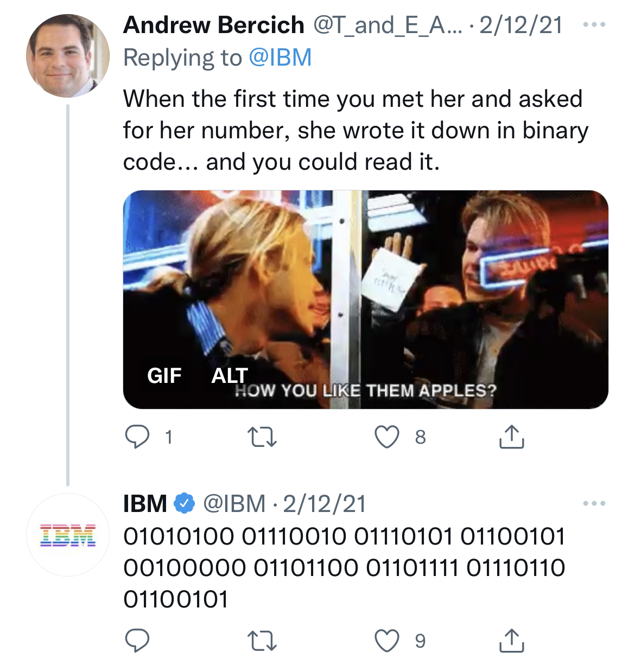
Task: Reply to Andrew Bercich's tweet
Action: click(x=137, y=437)
